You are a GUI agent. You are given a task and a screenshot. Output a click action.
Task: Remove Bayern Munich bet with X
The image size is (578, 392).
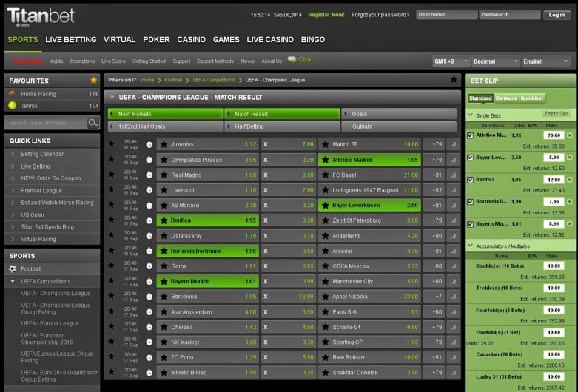point(570,223)
